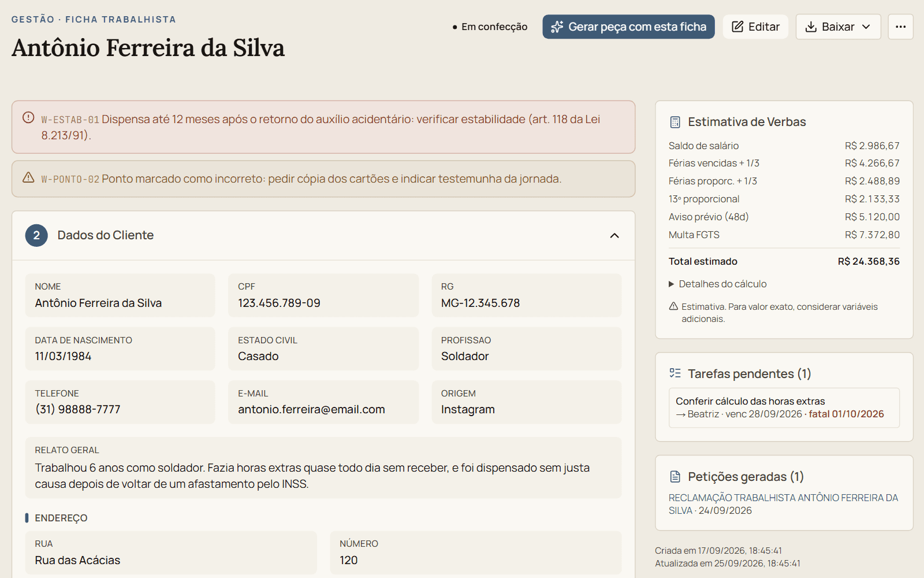Click the Número field showing 120
924x578 pixels.
[x=476, y=553]
